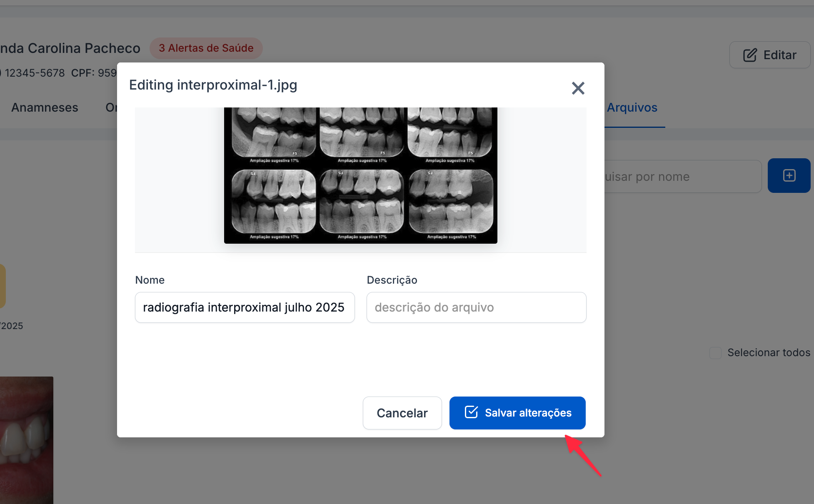The image size is (814, 504).
Task: Click the blue add-file plus icon
Action: (789, 175)
